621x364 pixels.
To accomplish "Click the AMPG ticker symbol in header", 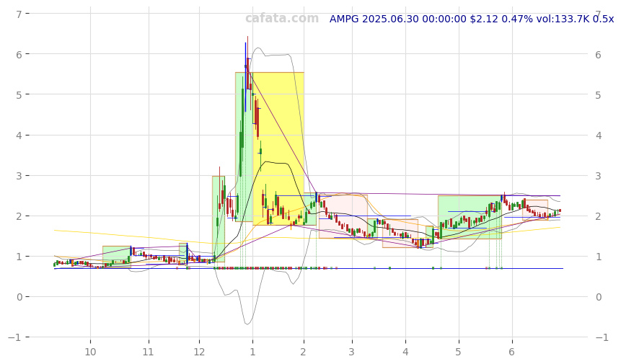I will click(x=344, y=19).
